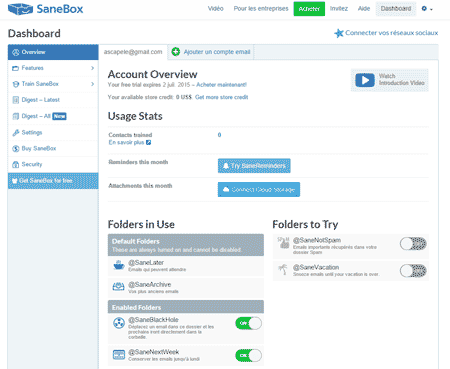Screen dimensions: 450x369
Task: Click the star icon beside Connecter vos réseaux sociaux
Action: pyautogui.click(x=339, y=33)
